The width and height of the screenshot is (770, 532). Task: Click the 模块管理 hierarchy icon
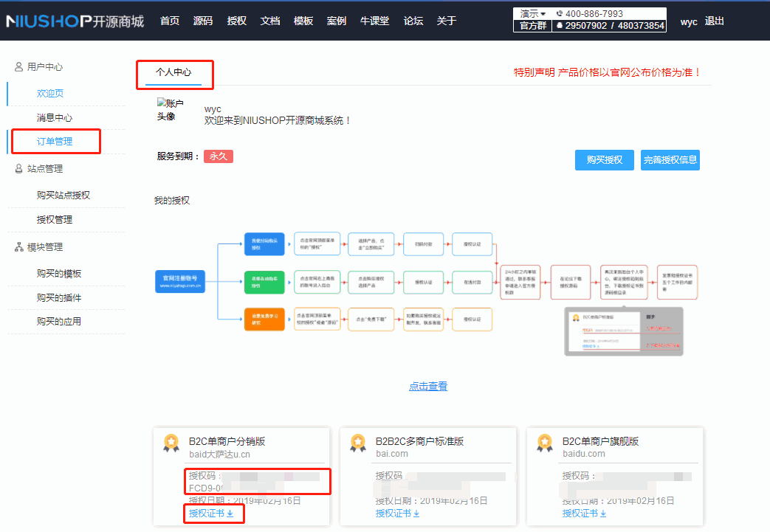[18, 247]
